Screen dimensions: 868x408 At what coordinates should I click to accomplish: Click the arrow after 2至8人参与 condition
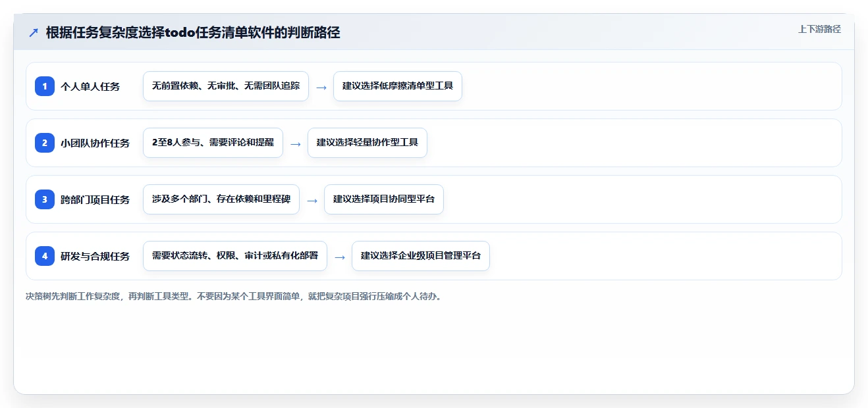[x=295, y=143]
